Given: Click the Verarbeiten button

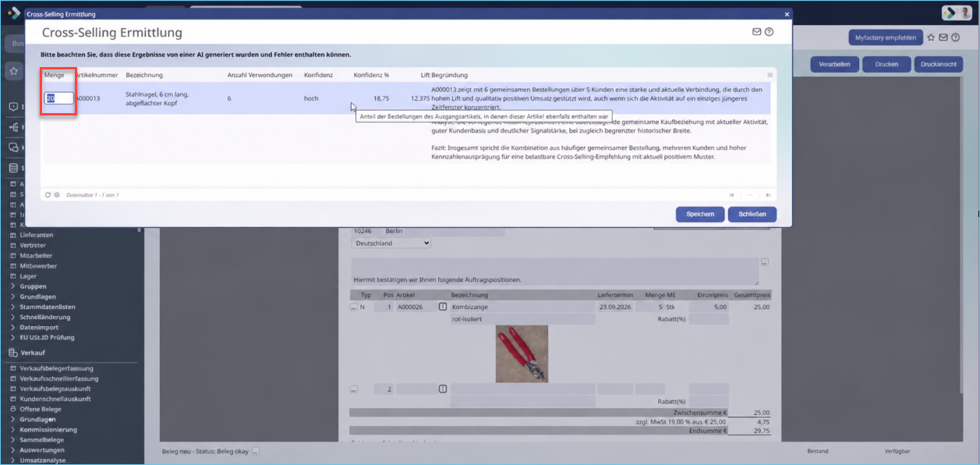Looking at the screenshot, I should coord(833,64).
